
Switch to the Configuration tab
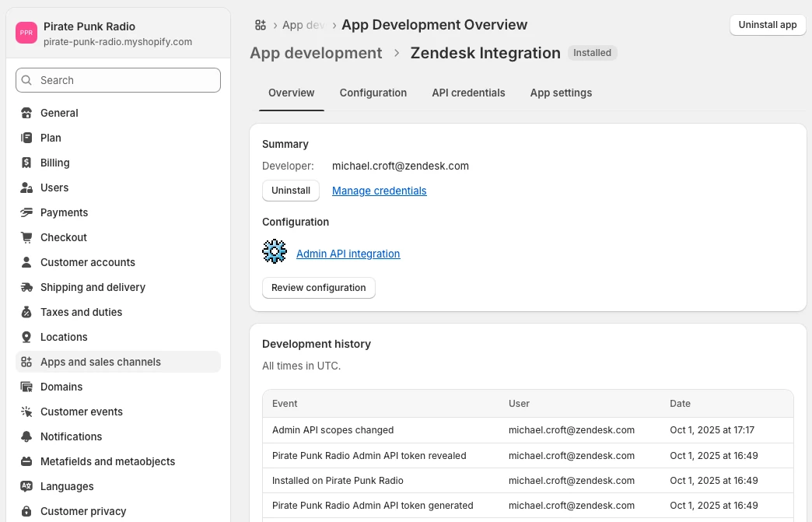click(373, 93)
